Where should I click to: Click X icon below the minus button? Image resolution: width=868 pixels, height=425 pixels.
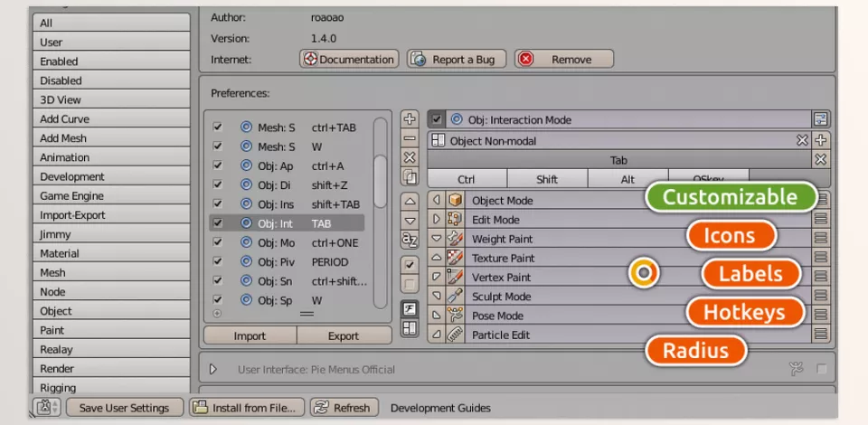coord(410,157)
